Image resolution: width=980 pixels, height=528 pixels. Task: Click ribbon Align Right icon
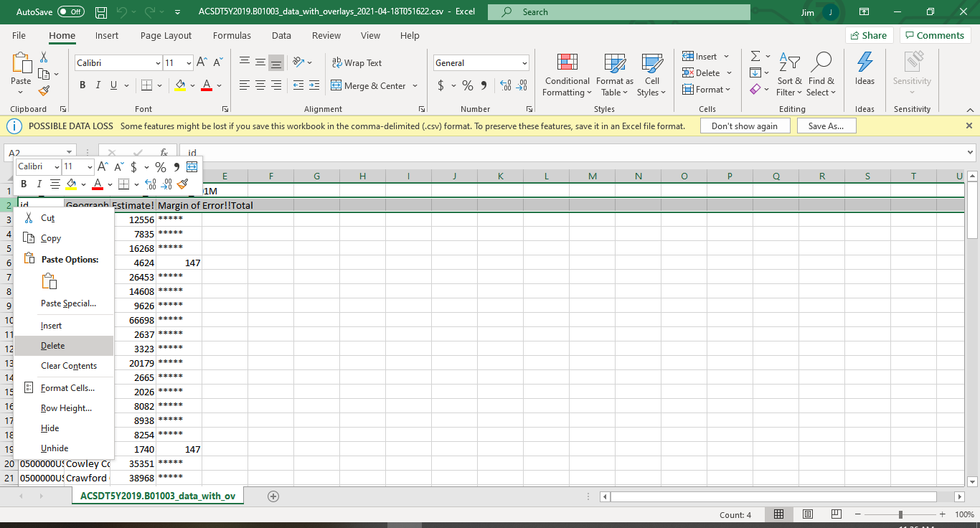click(x=275, y=85)
